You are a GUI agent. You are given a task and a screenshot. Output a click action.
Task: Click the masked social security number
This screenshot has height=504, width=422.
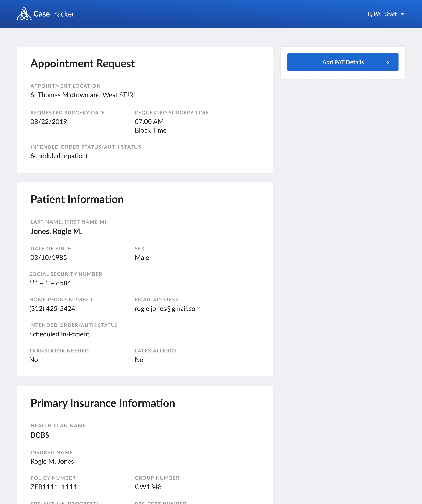[x=50, y=283]
